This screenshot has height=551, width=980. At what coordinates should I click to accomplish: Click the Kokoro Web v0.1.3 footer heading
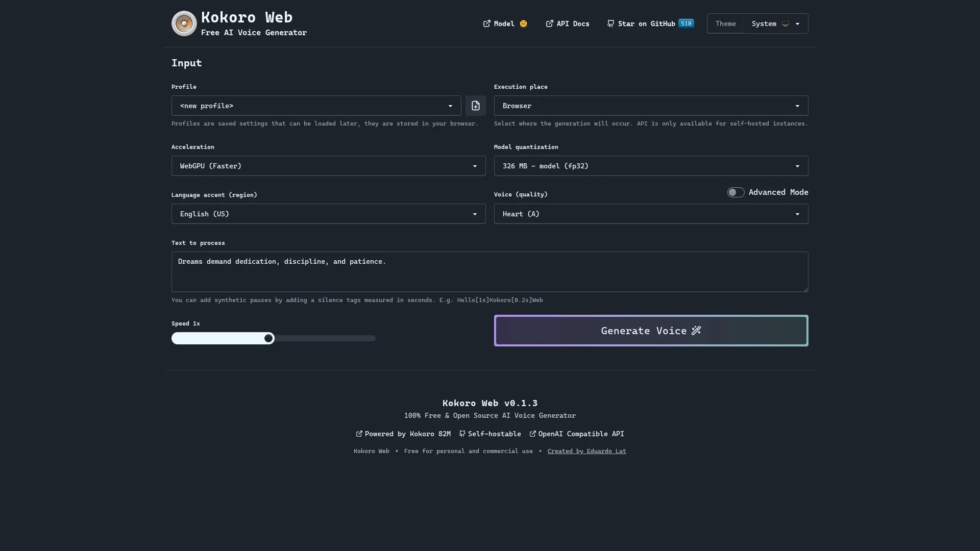[489, 403]
